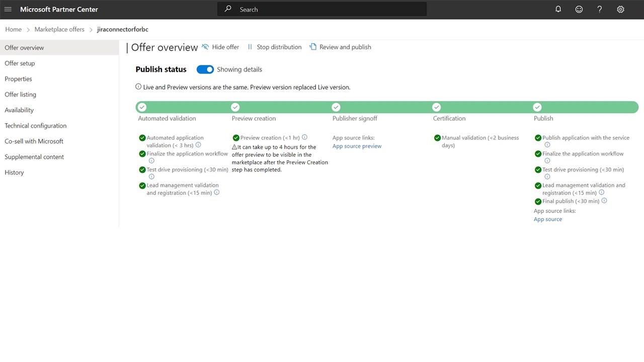644x362 pixels.
Task: Open Offer overview in the sidebar
Action: tap(59, 48)
